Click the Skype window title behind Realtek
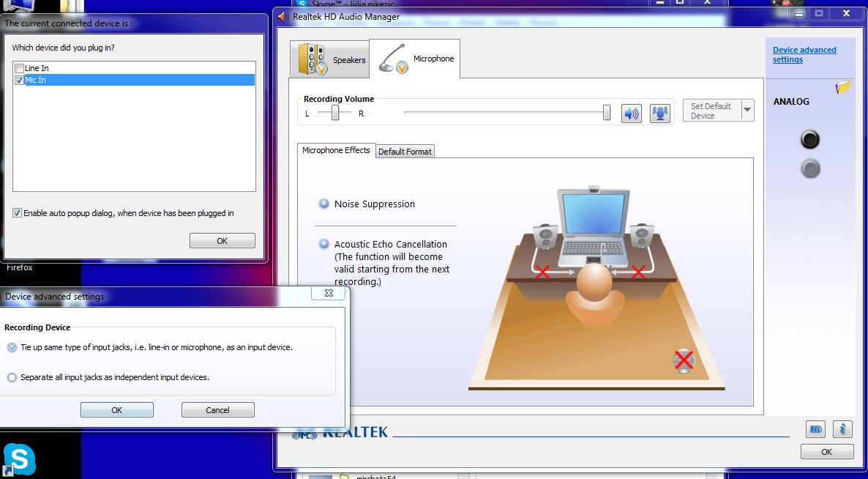868x479 pixels. click(354, 4)
